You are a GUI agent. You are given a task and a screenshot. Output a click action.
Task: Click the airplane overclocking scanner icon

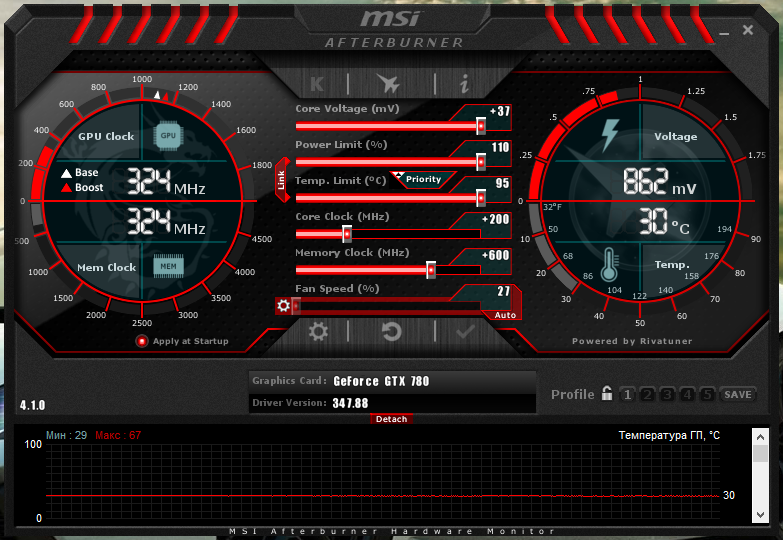pyautogui.click(x=389, y=83)
